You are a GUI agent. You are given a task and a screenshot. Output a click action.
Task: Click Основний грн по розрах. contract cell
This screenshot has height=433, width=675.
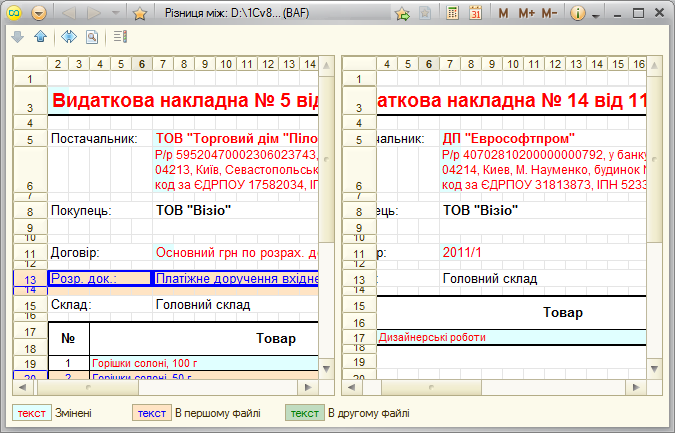point(236,252)
